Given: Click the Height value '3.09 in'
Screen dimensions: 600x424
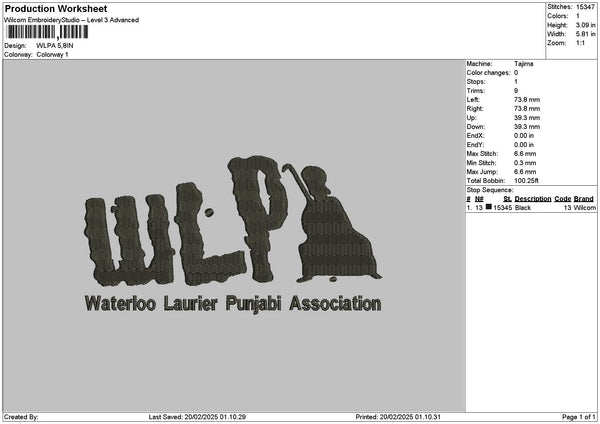Looking at the screenshot, I should 585,25.
